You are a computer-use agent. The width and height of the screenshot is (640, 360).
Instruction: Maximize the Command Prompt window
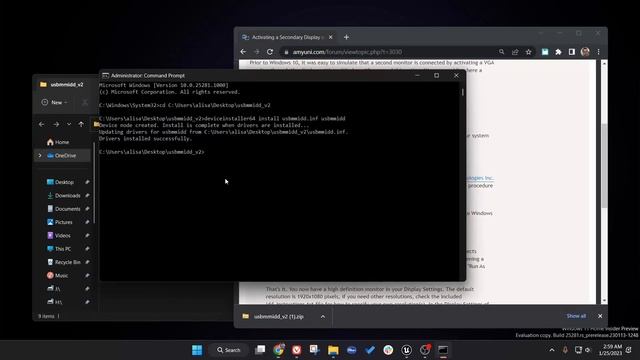pyautogui.click(x=436, y=76)
